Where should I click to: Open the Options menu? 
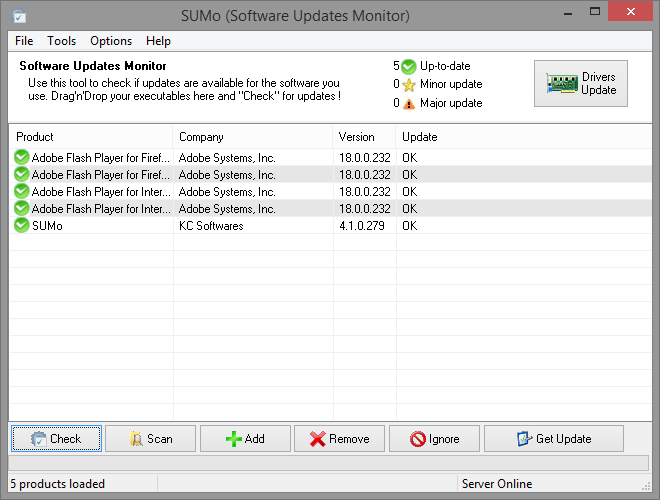coord(111,41)
